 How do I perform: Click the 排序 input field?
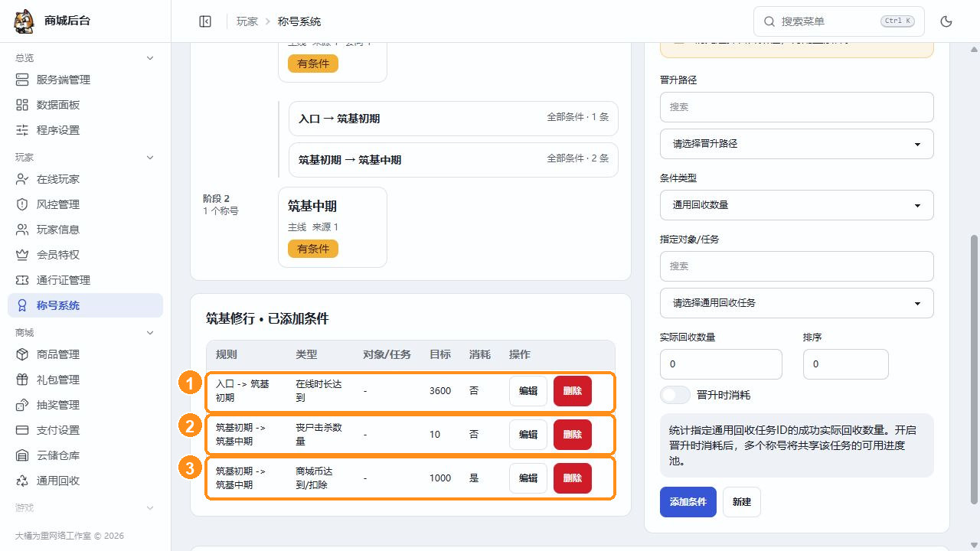[846, 364]
